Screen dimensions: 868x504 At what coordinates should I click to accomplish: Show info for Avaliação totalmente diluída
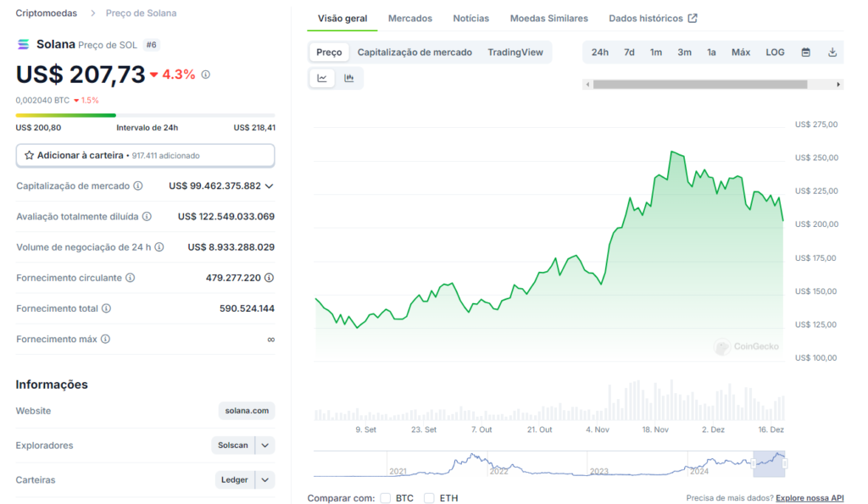147,216
